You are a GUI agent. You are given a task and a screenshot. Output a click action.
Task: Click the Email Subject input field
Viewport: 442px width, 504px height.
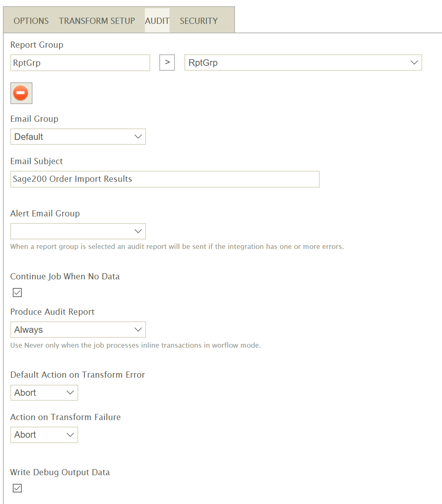point(165,179)
